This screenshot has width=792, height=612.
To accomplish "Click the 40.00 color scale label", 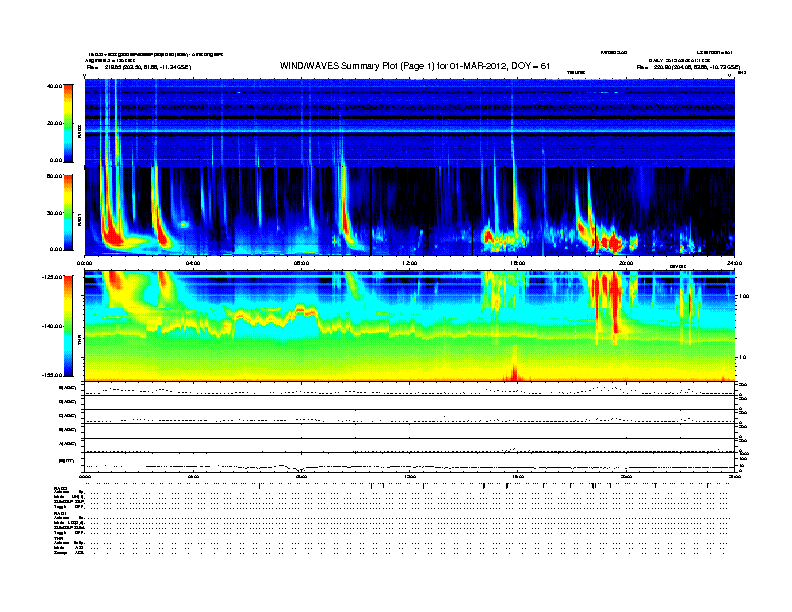I will pos(54,86).
